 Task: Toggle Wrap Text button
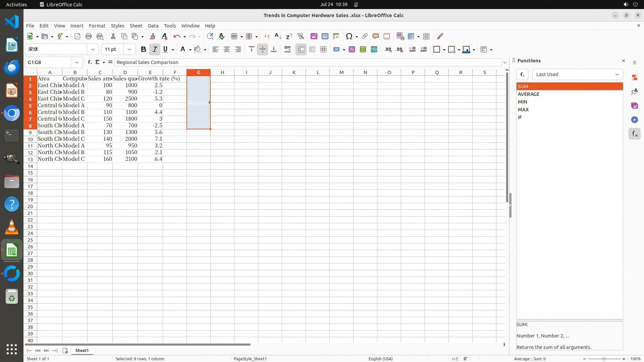click(x=287, y=49)
